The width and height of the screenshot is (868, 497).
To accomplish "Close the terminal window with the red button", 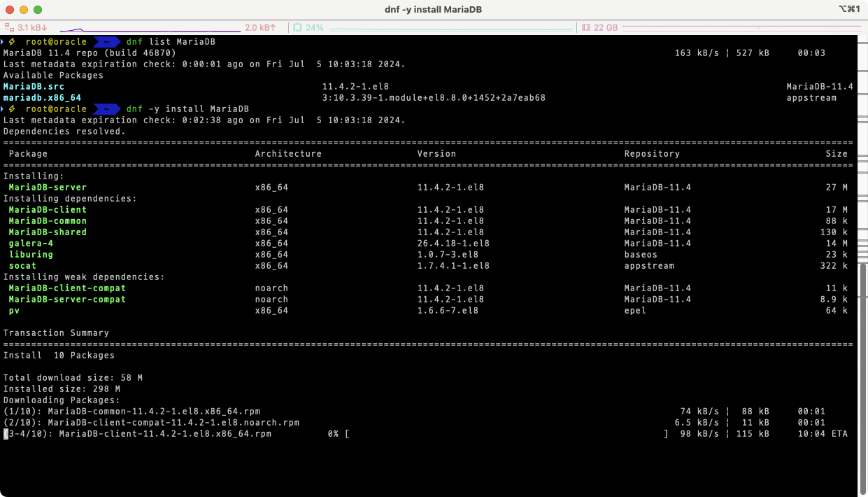I will (x=10, y=10).
